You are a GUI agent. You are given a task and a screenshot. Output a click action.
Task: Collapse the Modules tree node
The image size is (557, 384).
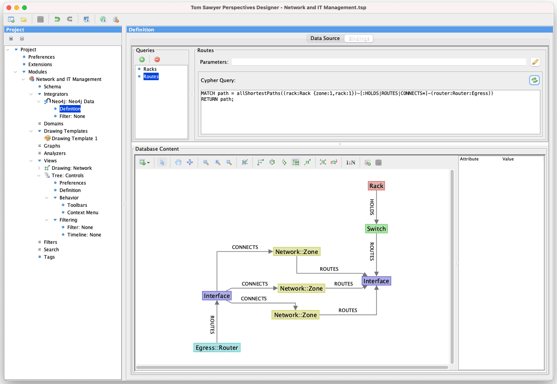pyautogui.click(x=16, y=72)
